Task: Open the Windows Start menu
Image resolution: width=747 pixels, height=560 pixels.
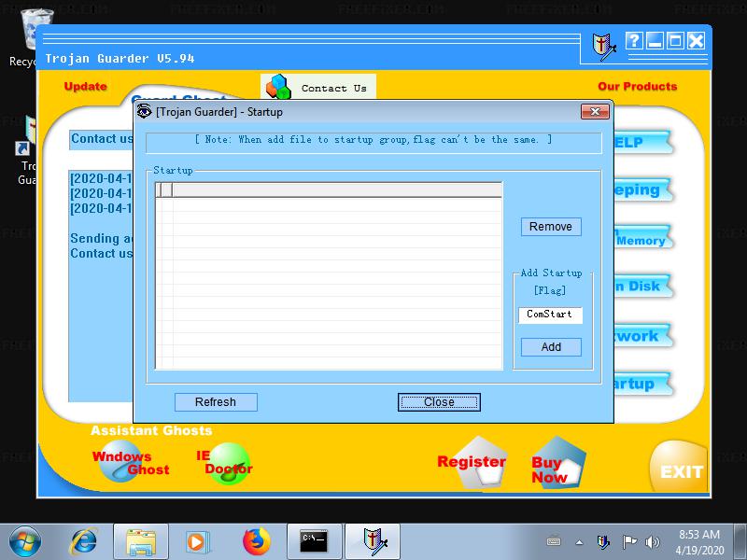Action: 25,541
